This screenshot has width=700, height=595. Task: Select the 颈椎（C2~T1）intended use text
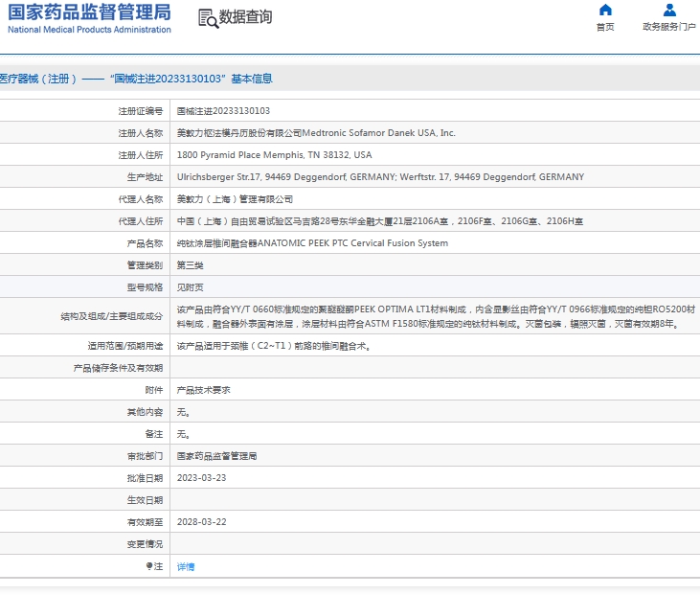click(x=274, y=346)
